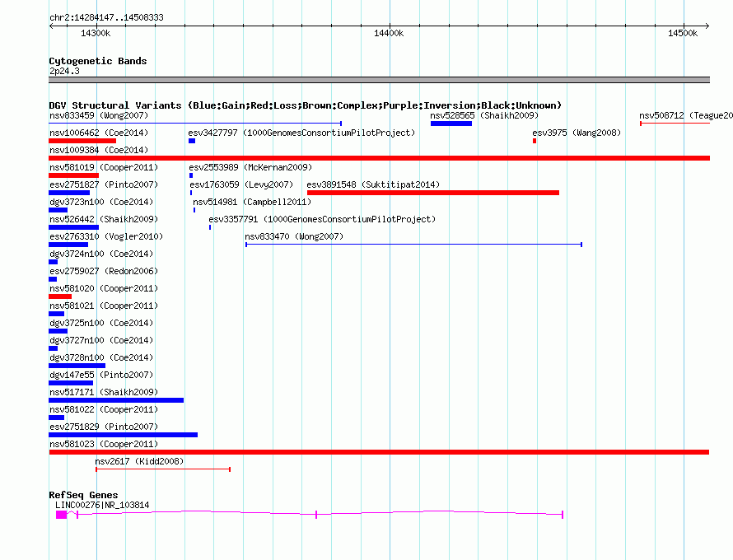
Task: Click the gray 2p24.3 cytogenetic band bar
Action: point(379,80)
